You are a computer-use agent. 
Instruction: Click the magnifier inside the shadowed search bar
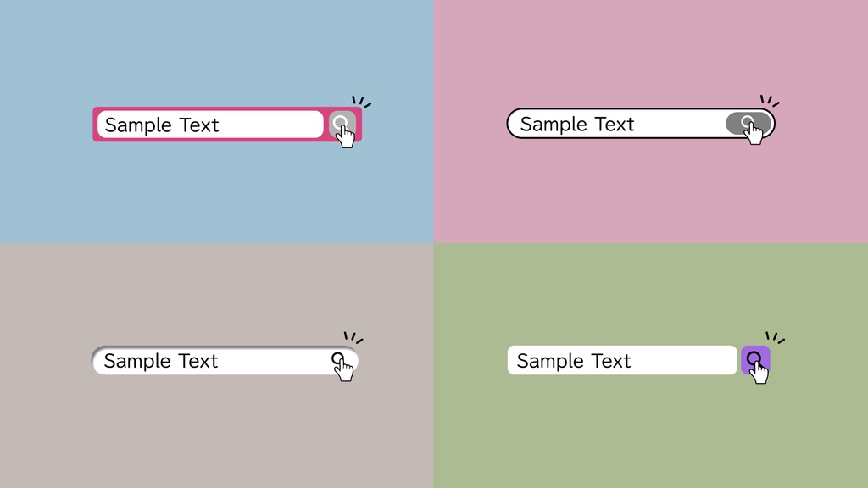tap(337, 358)
